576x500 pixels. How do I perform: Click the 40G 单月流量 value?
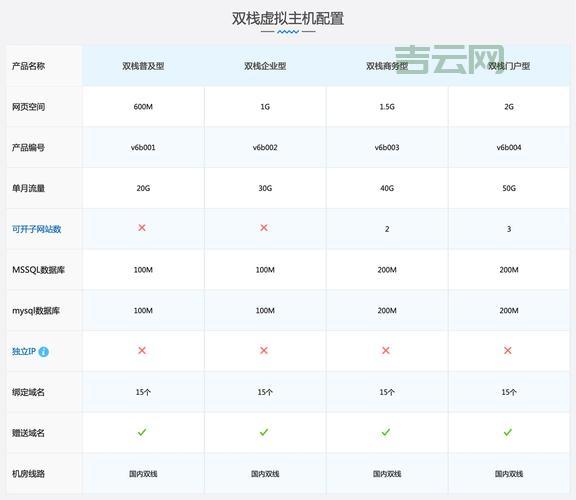(387, 188)
